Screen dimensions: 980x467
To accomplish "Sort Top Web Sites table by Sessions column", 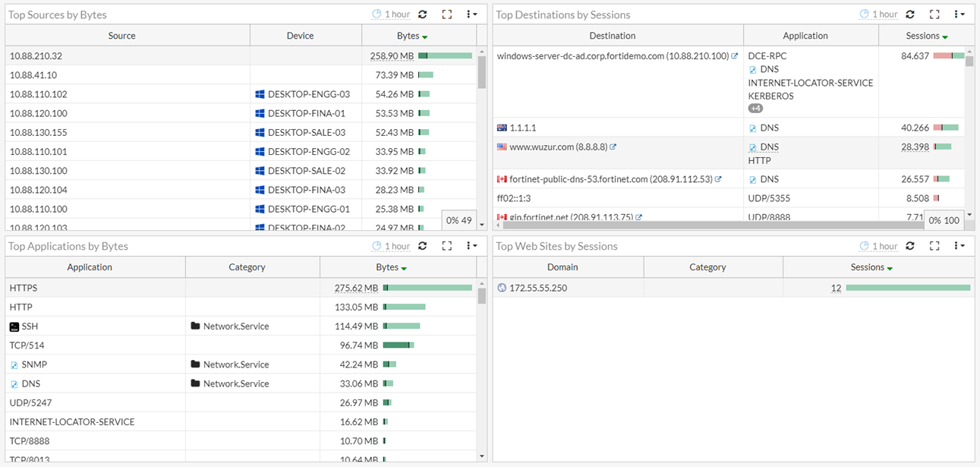I will click(x=878, y=267).
